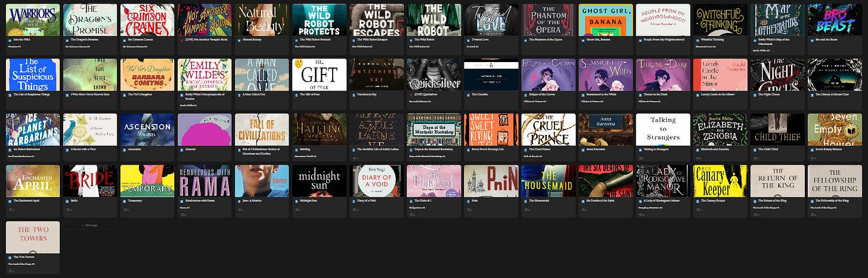The image size is (868, 278).
Task: Open the Witchful Thinking cover
Action: (720, 19)
